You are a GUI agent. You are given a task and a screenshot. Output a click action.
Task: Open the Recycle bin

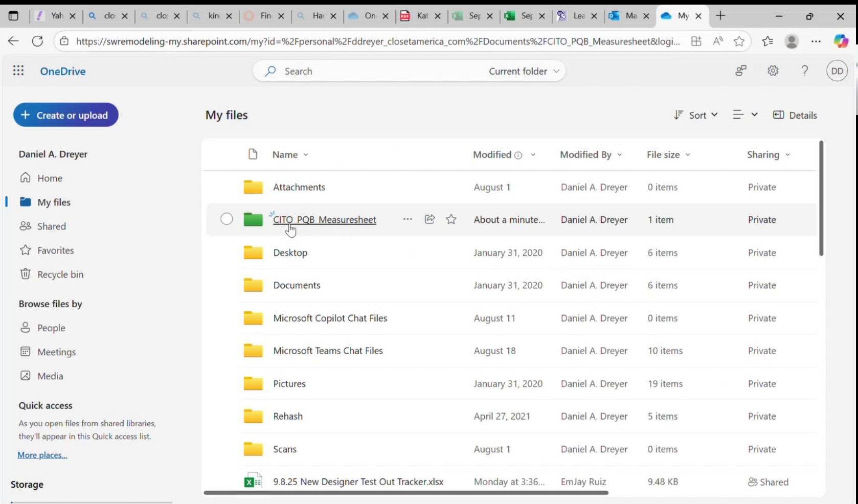pyautogui.click(x=60, y=274)
